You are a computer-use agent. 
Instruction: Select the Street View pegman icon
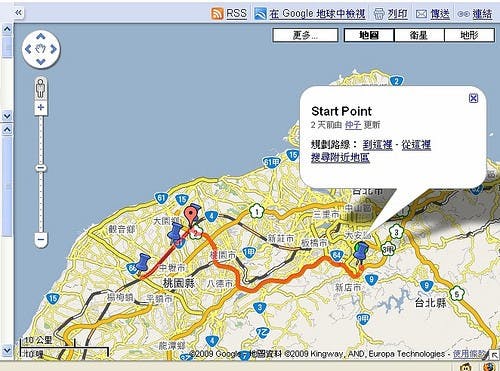pos(41,88)
